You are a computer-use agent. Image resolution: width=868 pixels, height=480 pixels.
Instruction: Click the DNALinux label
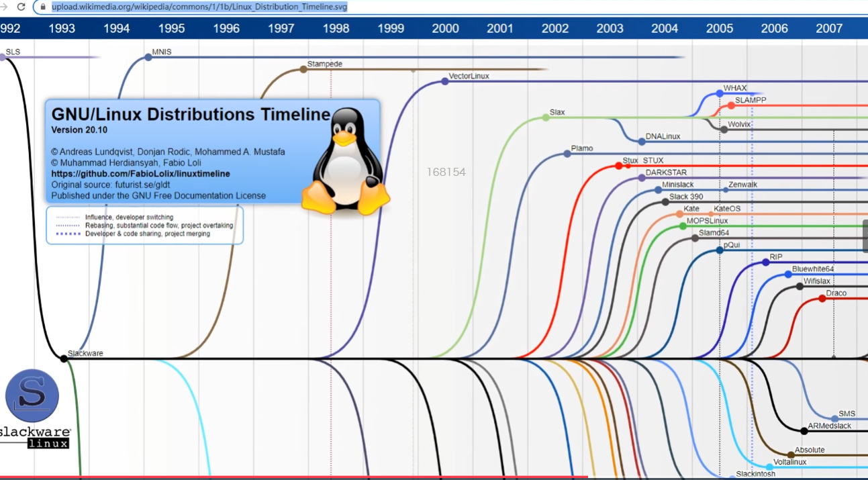pos(663,136)
